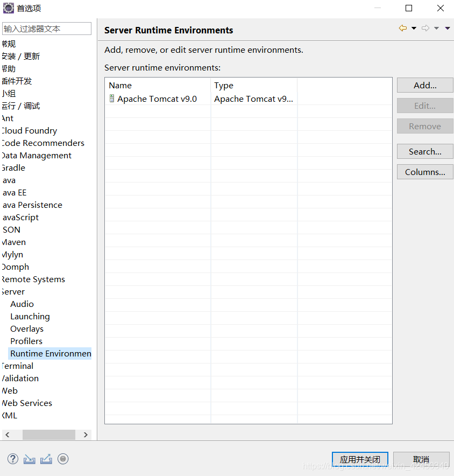454x476 pixels.
Task: Maximize the 首选项 window
Action: [x=409, y=8]
